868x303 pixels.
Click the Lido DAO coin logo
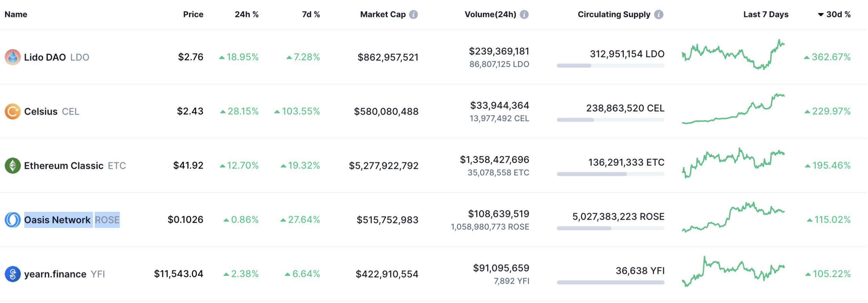click(x=13, y=57)
